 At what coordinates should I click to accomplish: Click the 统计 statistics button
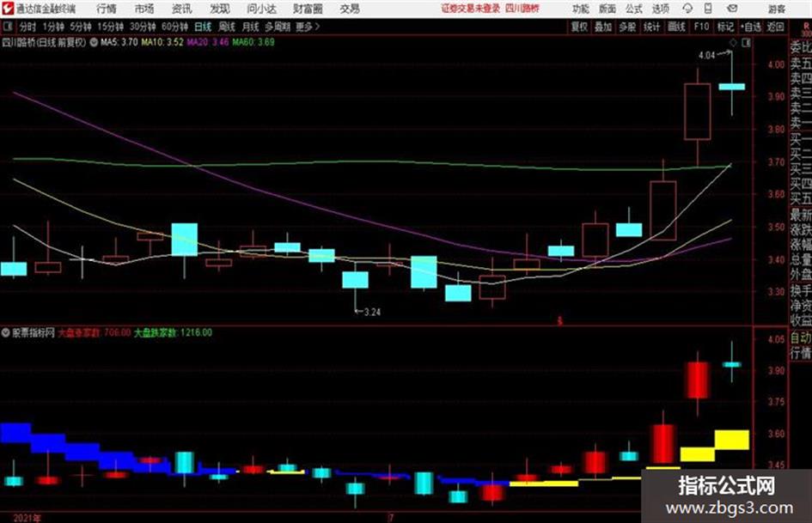[652, 27]
